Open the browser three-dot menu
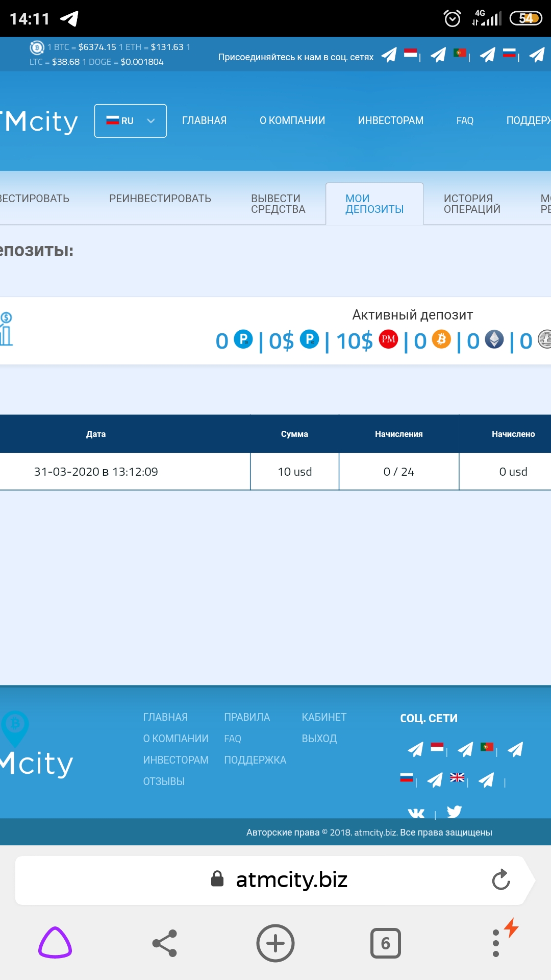 pyautogui.click(x=496, y=943)
